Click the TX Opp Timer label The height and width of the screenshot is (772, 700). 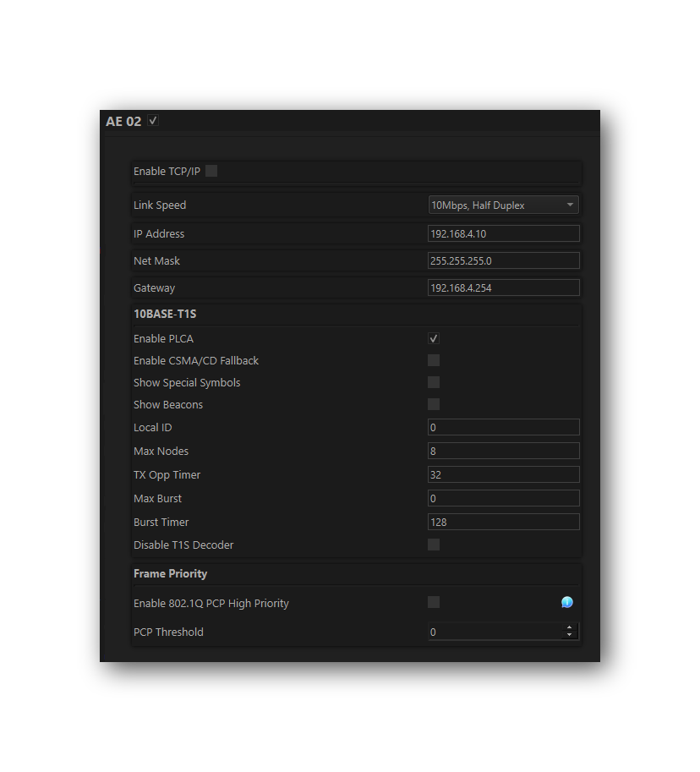pos(167,475)
